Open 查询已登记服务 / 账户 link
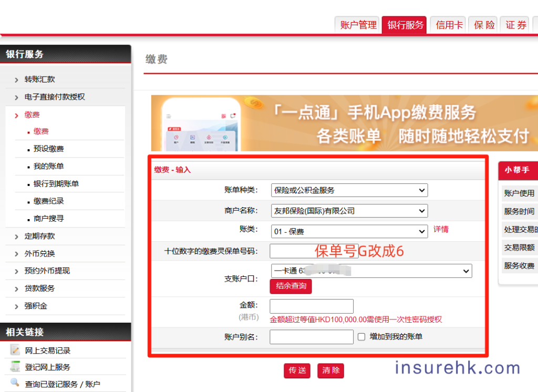The image size is (538, 392). coord(62,384)
